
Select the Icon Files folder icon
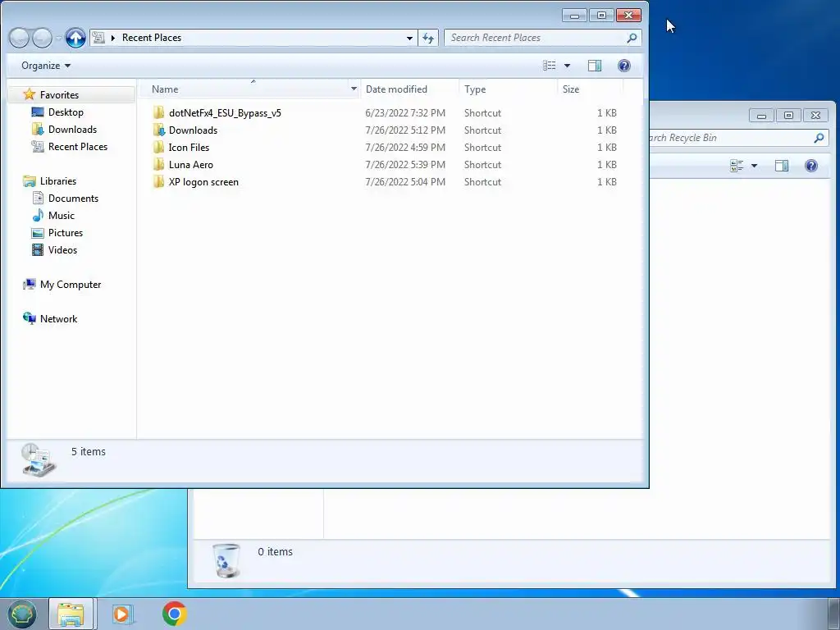[x=158, y=147]
